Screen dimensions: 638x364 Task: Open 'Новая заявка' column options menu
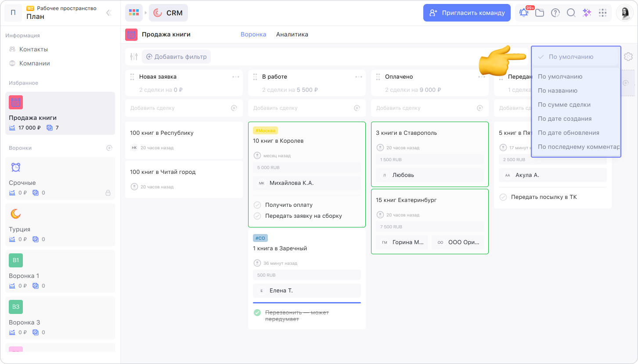pyautogui.click(x=236, y=77)
